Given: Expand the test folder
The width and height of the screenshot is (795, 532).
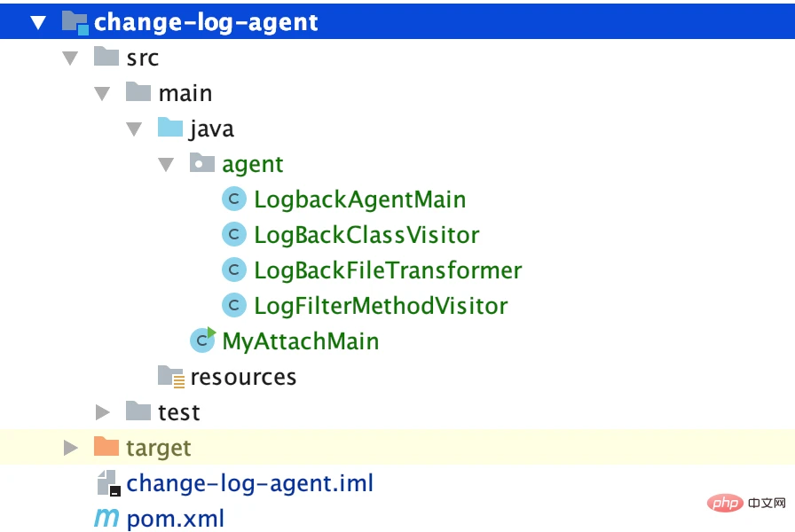Looking at the screenshot, I should point(102,411).
